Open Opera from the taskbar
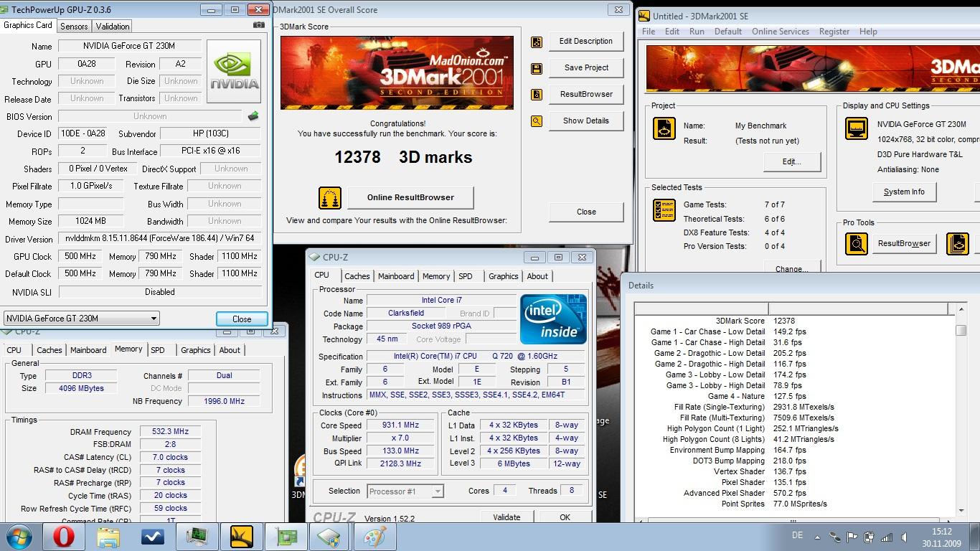This screenshot has width=980, height=551. (64, 537)
